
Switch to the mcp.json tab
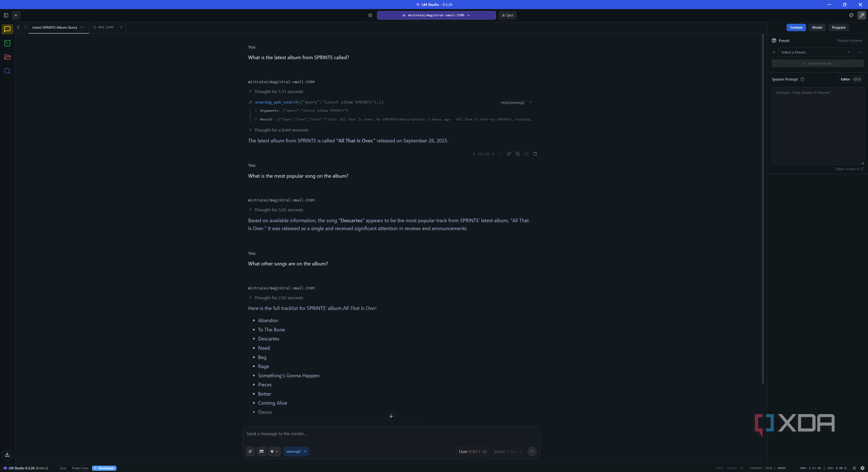105,27
